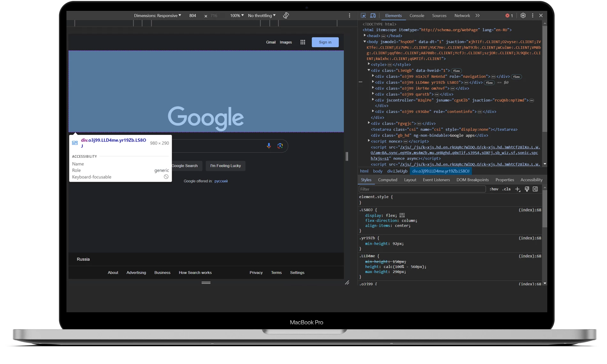Switch to the Sources tab
This screenshot has height=364, width=607.
click(439, 15)
